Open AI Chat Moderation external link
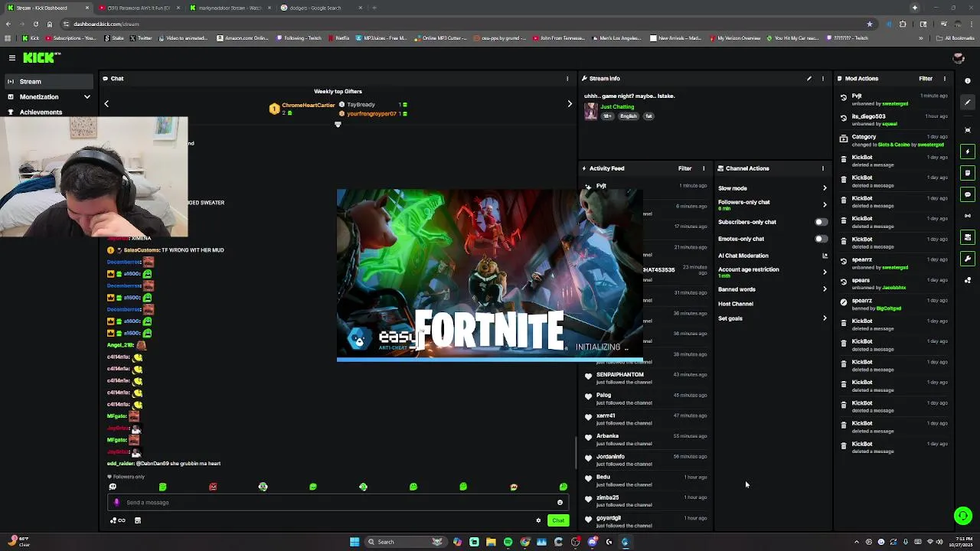Image resolution: width=980 pixels, height=551 pixels. click(x=825, y=256)
